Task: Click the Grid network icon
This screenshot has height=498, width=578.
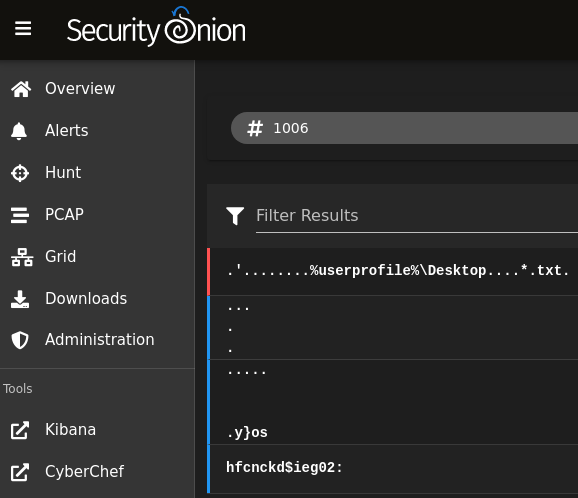Action: (22, 257)
